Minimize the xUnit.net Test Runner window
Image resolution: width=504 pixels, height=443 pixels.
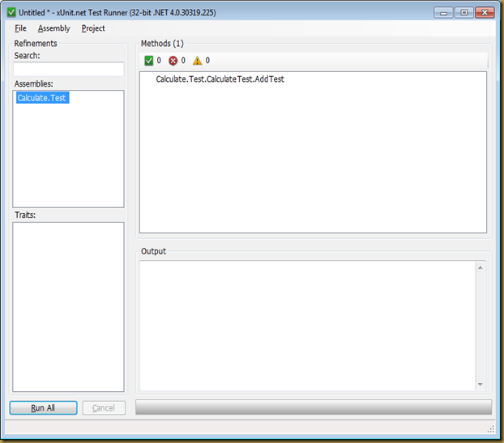[x=443, y=12]
